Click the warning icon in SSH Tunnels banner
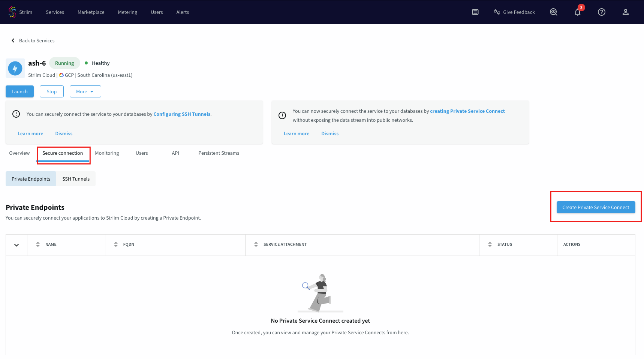 click(x=16, y=114)
